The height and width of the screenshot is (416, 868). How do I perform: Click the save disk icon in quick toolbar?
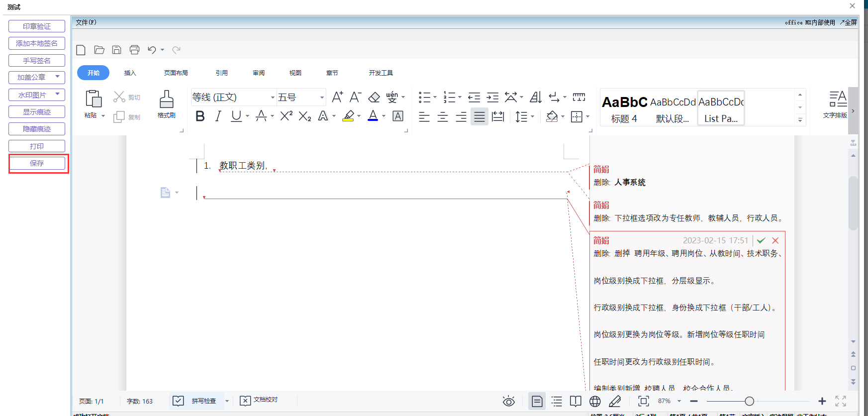pos(117,50)
